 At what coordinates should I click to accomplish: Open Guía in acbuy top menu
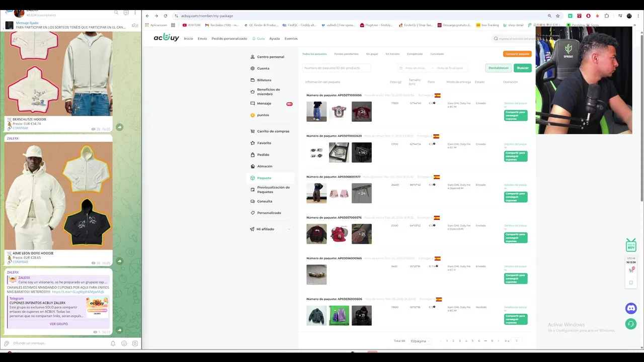(x=259, y=39)
